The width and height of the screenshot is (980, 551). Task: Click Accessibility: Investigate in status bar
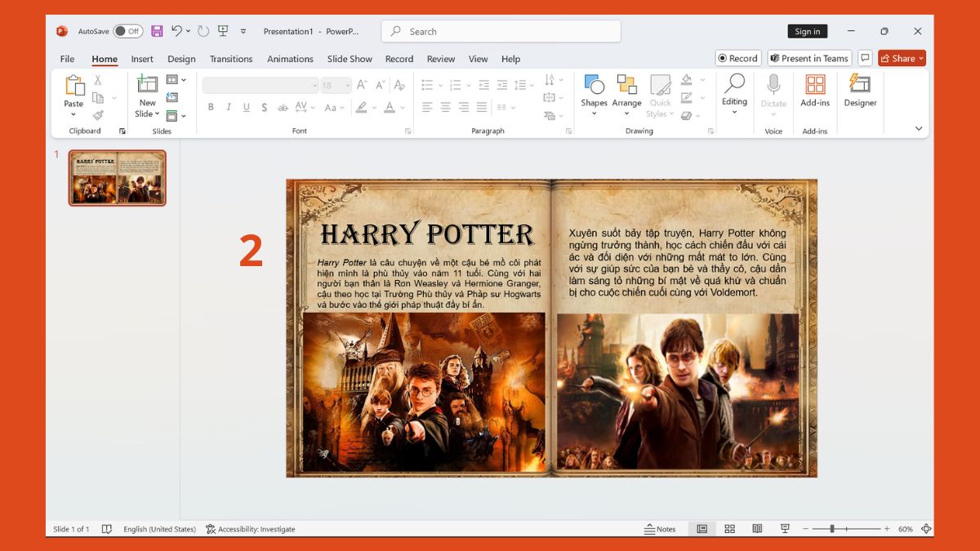tap(250, 529)
